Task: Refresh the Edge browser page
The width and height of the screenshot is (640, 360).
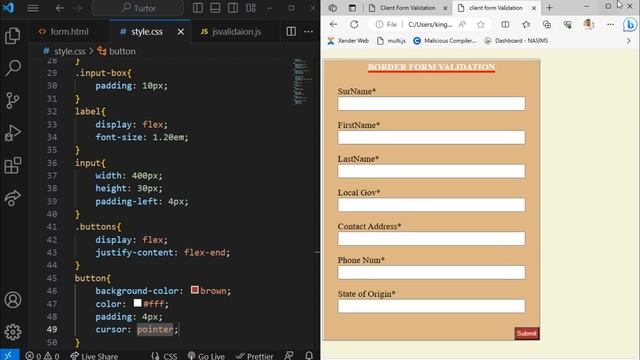Action: coord(354,24)
